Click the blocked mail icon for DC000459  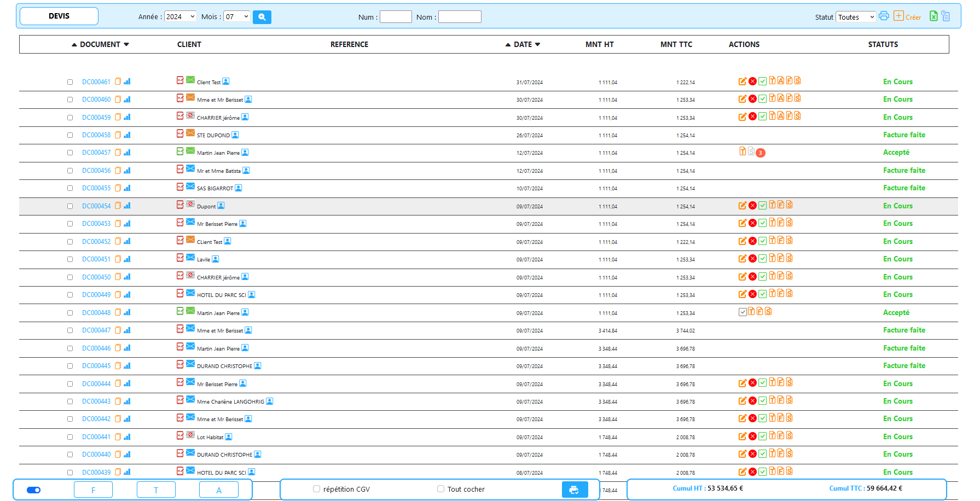(190, 115)
